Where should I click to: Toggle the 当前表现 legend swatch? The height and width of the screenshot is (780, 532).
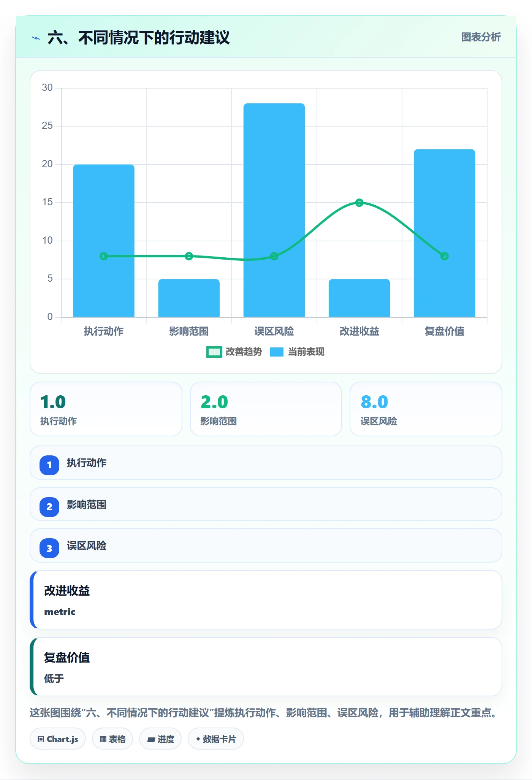click(277, 352)
